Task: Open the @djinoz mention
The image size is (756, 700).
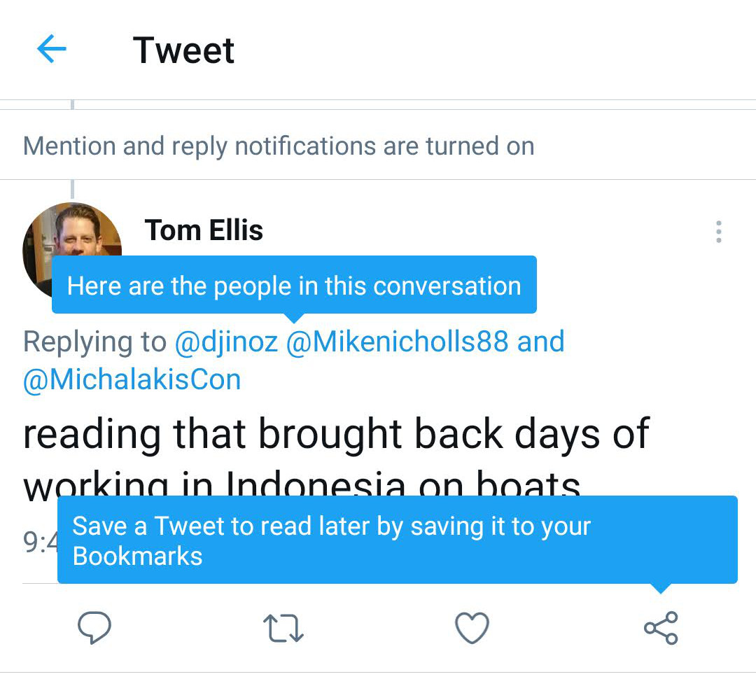Action: [x=226, y=342]
